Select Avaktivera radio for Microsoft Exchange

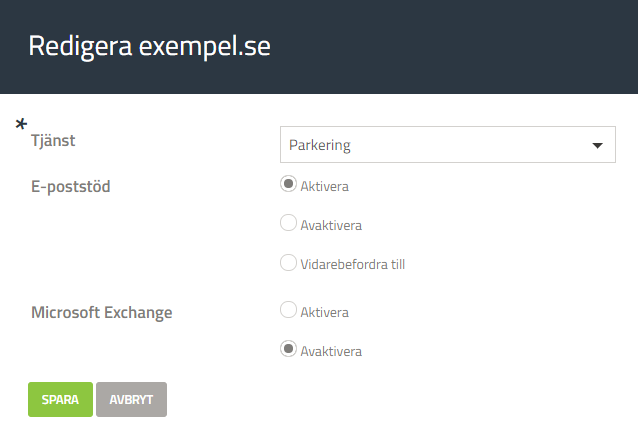pyautogui.click(x=288, y=349)
